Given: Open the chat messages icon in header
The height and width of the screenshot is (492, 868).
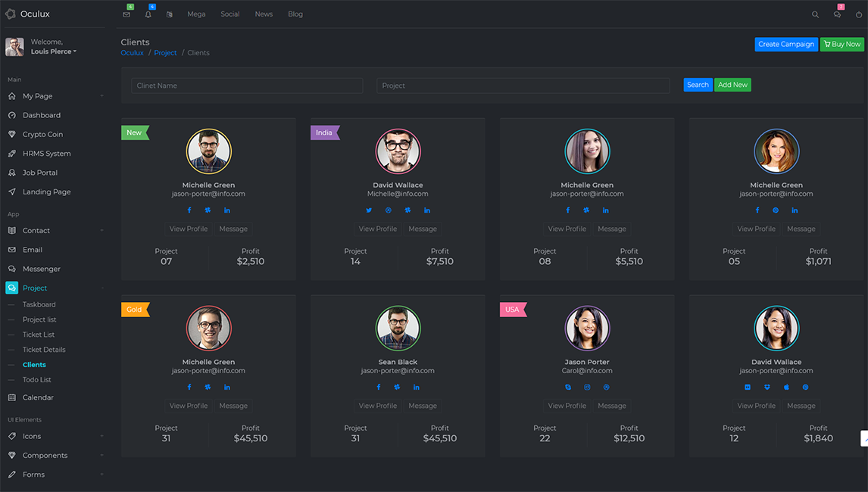Looking at the screenshot, I should click(837, 14).
